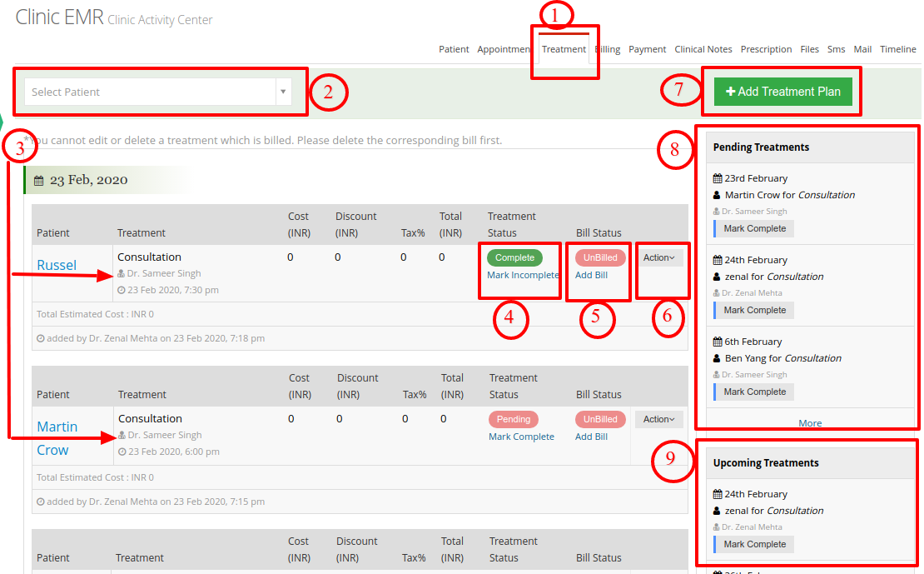Open the Clinical Notes tab
924x574 pixels.
(x=703, y=49)
